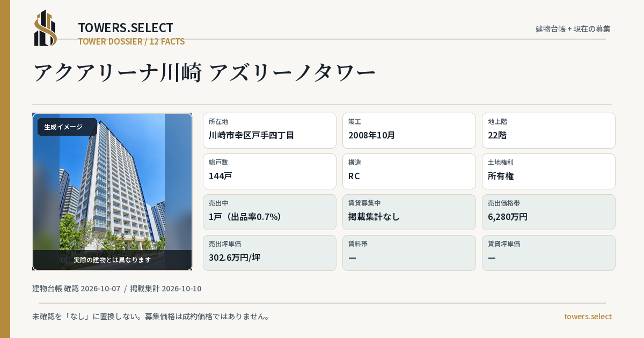The image size is (644, 338).
Task: Click the 生成イメージ badge on the image
Action: [67, 127]
